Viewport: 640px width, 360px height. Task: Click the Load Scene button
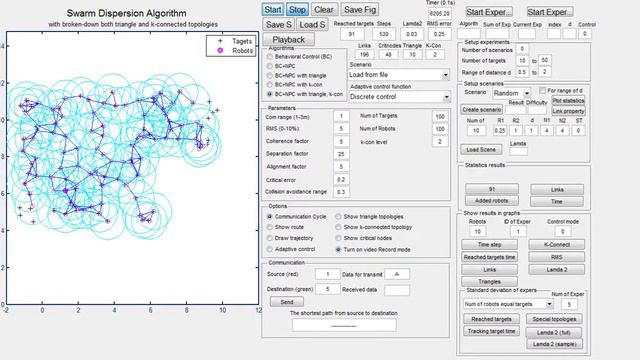[481, 150]
